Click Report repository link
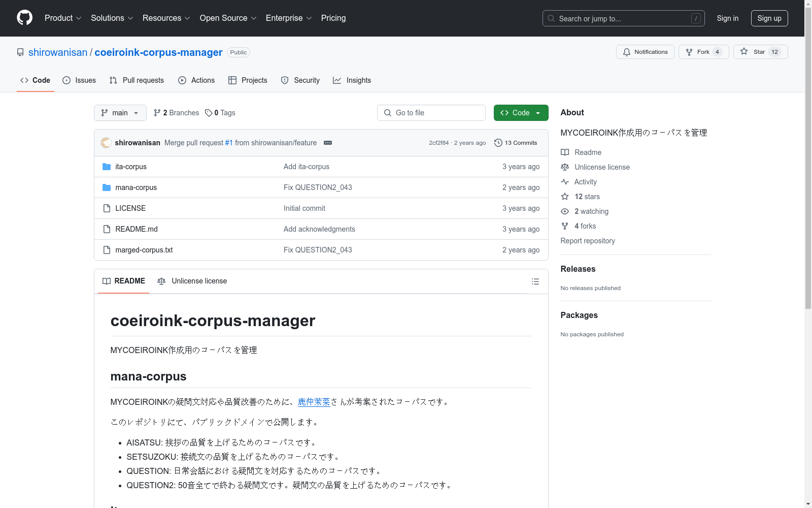 click(588, 241)
